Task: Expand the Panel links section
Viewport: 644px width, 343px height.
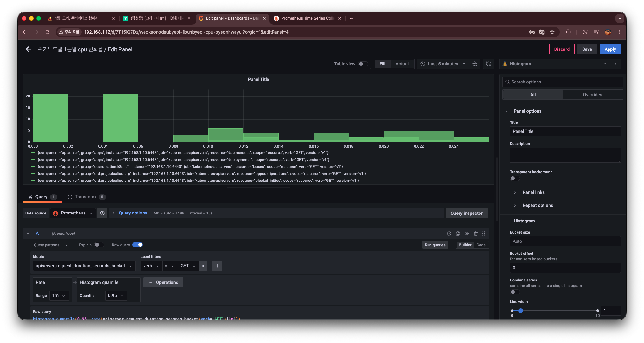Action: tap(533, 192)
